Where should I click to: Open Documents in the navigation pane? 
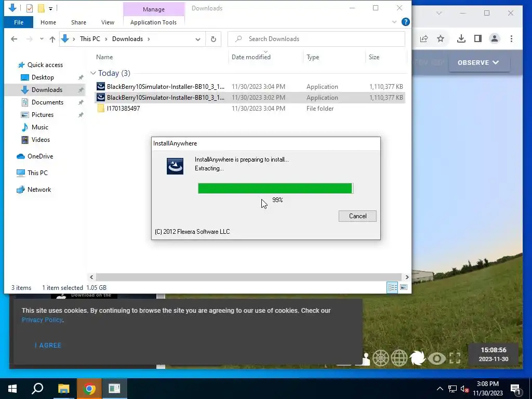pyautogui.click(x=47, y=102)
